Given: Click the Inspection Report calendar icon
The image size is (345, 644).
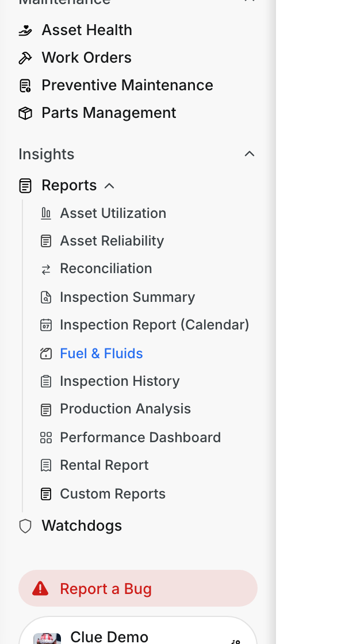Looking at the screenshot, I should pos(46,325).
